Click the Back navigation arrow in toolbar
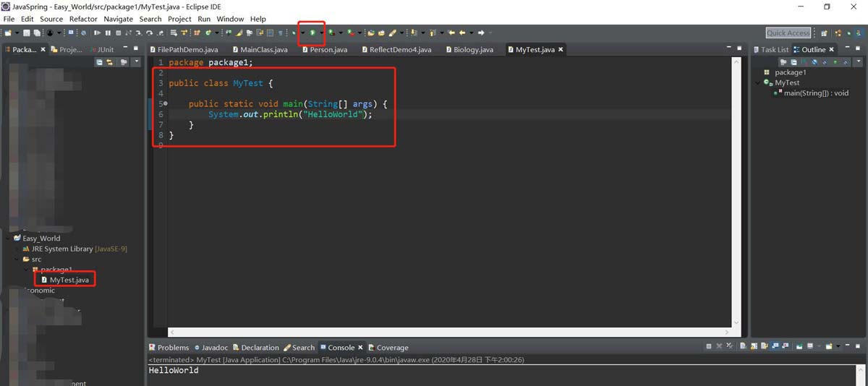This screenshot has width=868, height=386. pos(461,33)
